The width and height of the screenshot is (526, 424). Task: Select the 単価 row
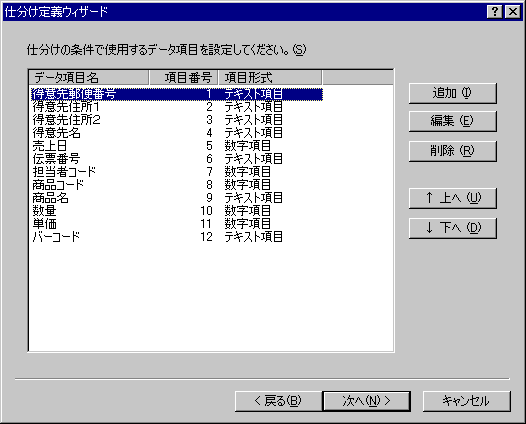click(x=177, y=224)
